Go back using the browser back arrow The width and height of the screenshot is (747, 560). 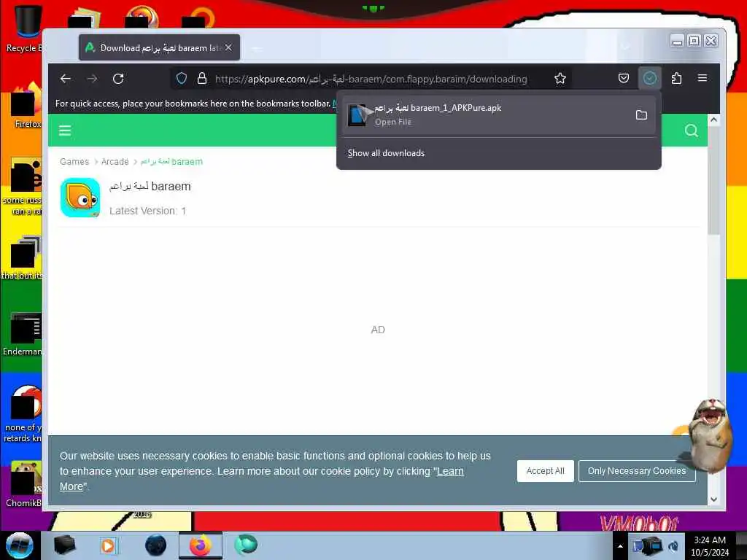click(66, 79)
